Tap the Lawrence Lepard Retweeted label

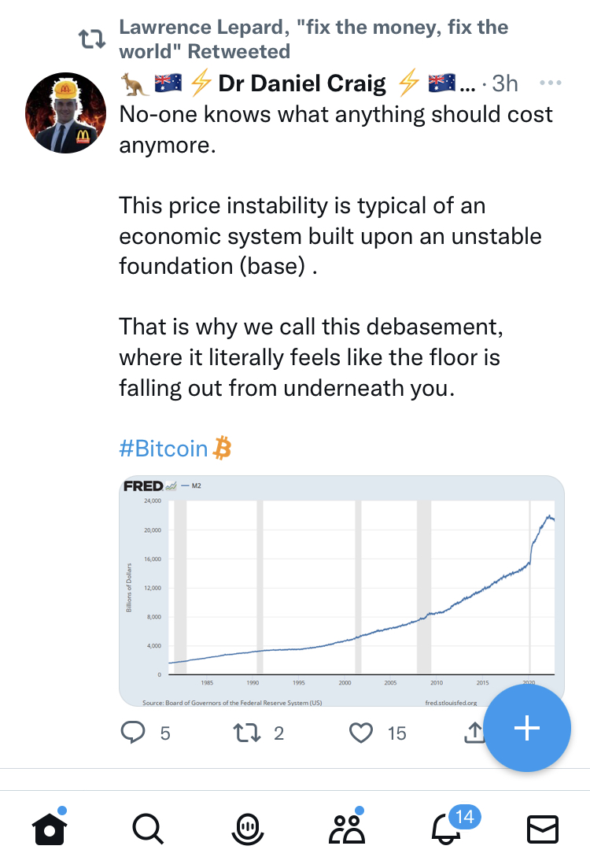(x=313, y=39)
